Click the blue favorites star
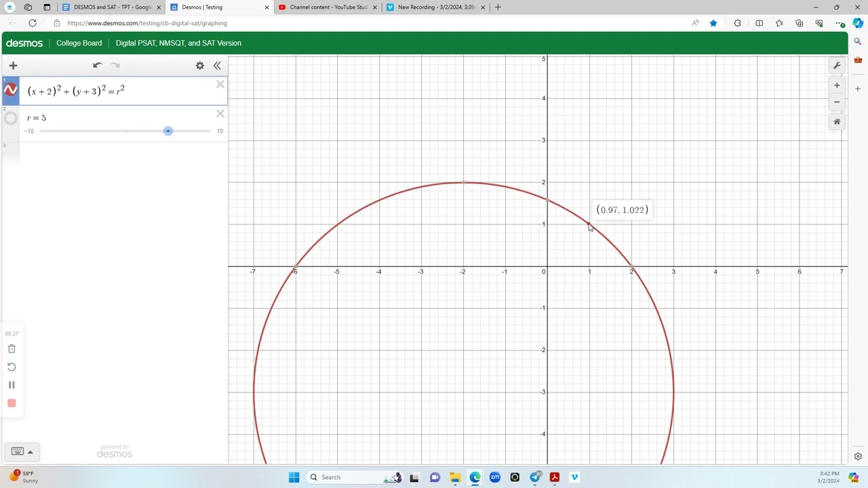The width and height of the screenshot is (868, 488). pos(713,23)
